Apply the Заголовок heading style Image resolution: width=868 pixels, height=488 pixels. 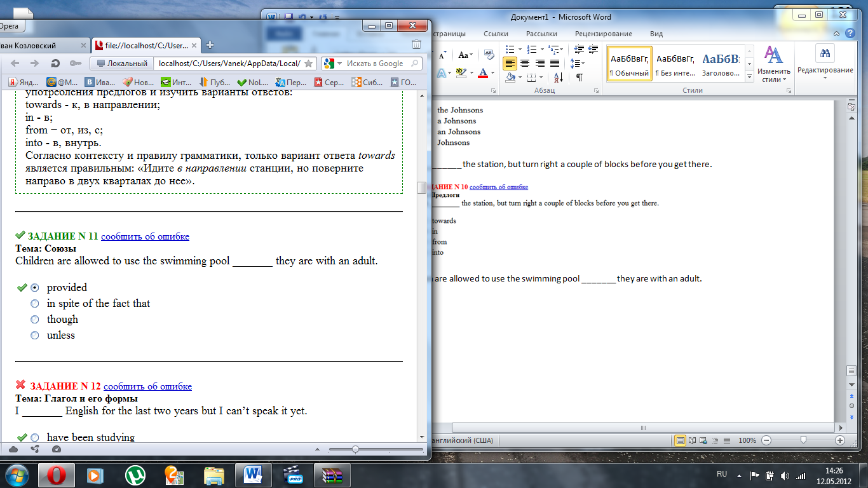[x=721, y=64]
